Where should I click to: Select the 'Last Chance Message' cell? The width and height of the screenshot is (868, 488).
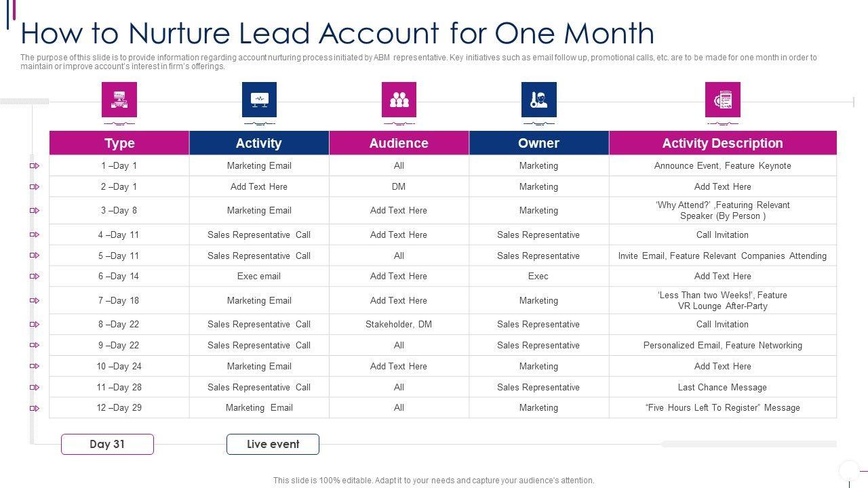point(722,388)
